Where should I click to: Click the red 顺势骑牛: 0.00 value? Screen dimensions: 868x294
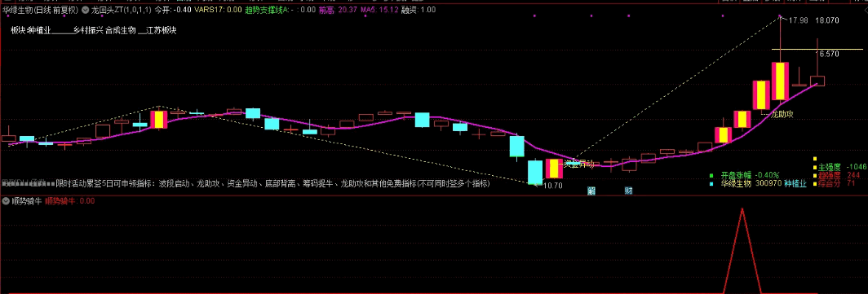(70, 201)
